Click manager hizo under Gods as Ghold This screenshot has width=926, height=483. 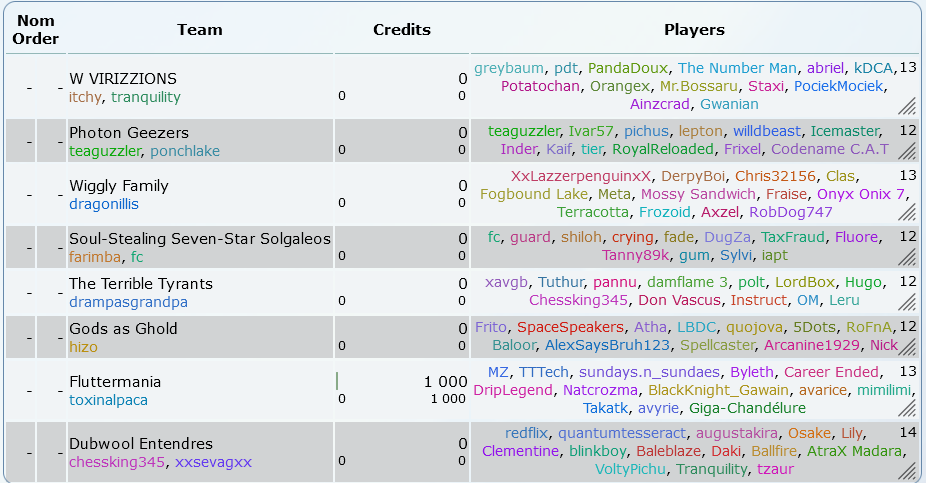(x=83, y=346)
